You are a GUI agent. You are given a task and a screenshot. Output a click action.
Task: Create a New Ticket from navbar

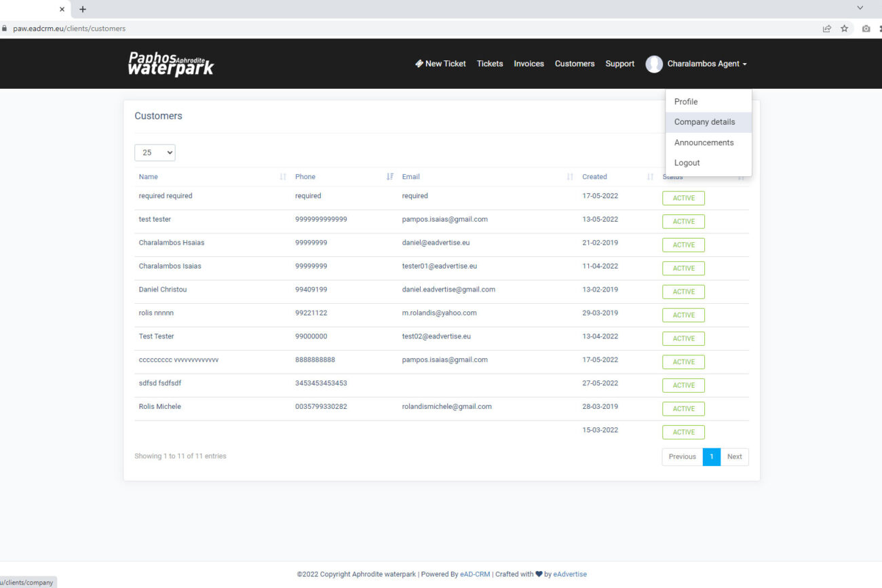coord(440,64)
